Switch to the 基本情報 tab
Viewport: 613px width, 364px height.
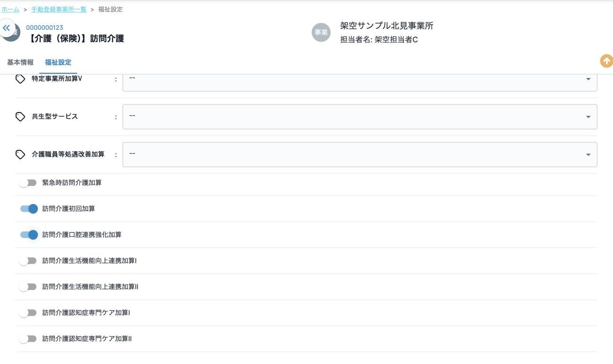pyautogui.click(x=20, y=62)
